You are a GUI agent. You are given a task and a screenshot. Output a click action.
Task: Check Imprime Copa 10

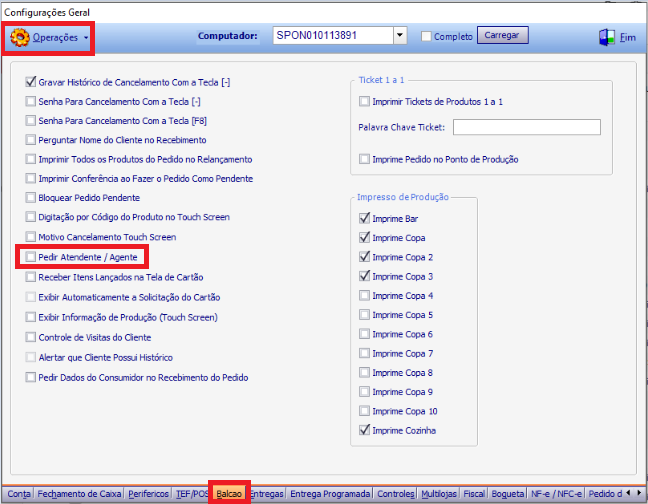pos(364,411)
